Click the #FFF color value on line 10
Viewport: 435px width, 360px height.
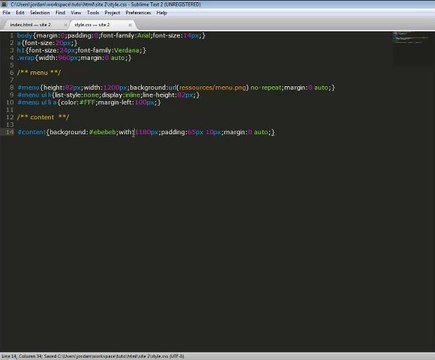88,102
